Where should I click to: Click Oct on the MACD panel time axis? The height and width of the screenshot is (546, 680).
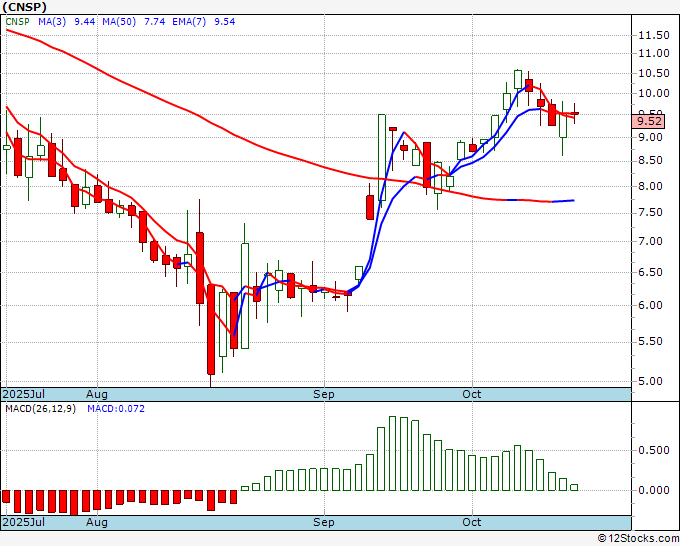click(x=471, y=522)
